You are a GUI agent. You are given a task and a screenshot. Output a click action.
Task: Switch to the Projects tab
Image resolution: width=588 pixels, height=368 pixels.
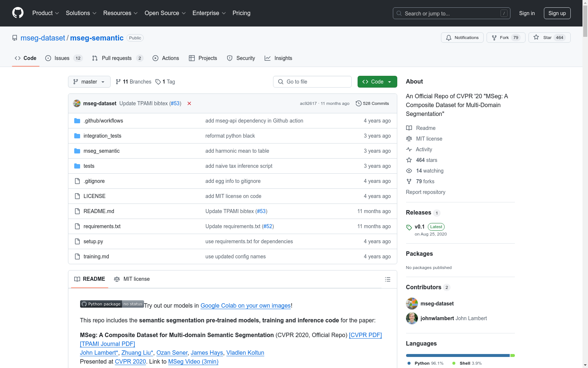203,58
